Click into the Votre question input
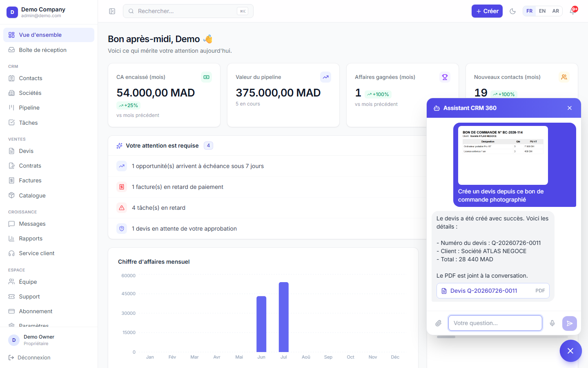The height and width of the screenshot is (368, 588). [x=495, y=323]
